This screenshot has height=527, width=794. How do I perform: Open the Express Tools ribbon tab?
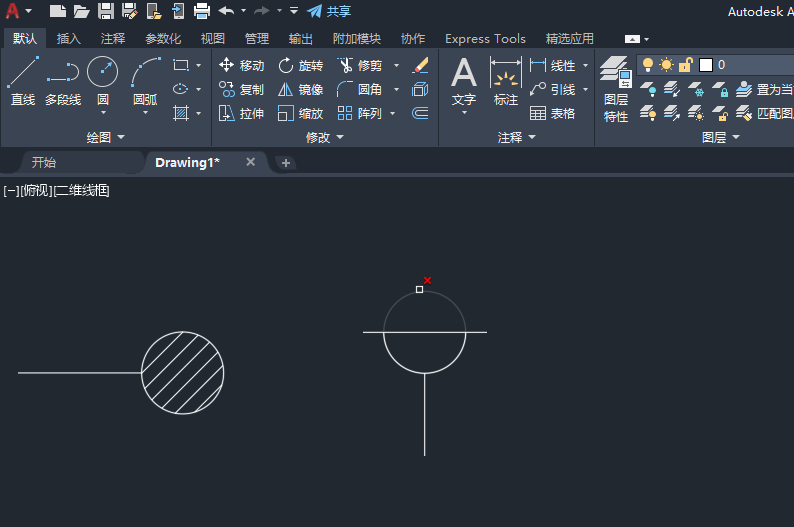click(x=485, y=39)
